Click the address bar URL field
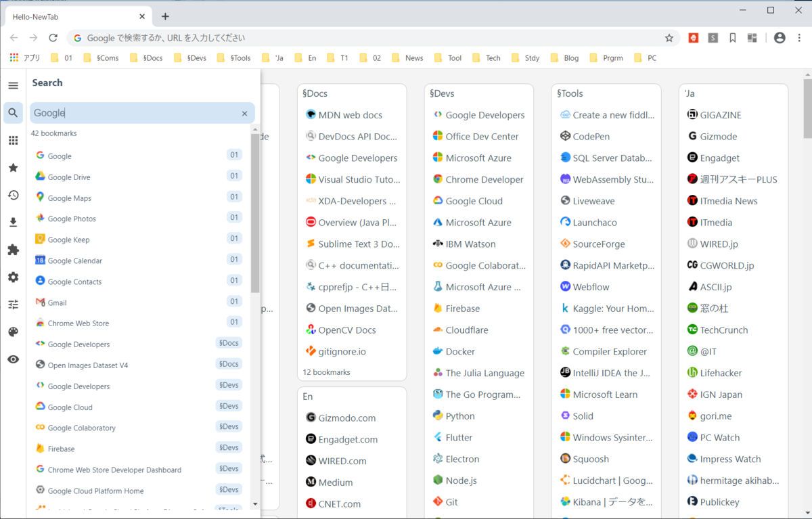The height and width of the screenshot is (519, 812). [x=372, y=38]
